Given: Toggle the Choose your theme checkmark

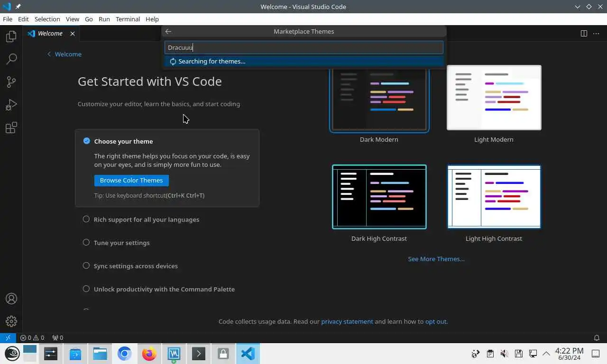Looking at the screenshot, I should click(x=86, y=141).
